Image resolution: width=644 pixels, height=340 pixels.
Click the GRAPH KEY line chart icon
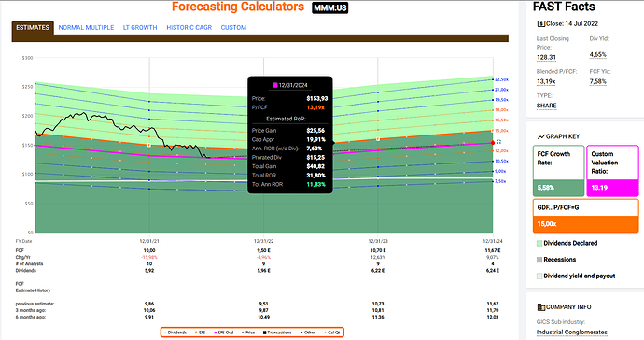pos(541,136)
